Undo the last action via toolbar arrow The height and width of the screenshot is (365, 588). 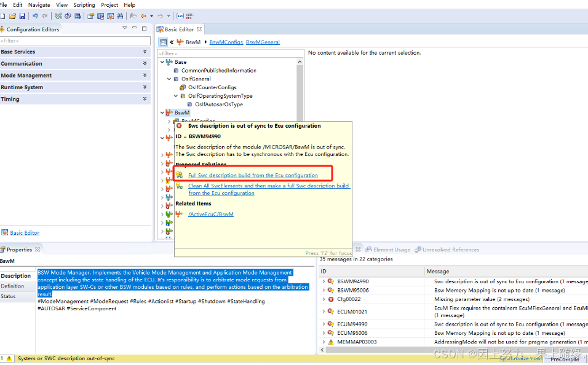point(35,16)
